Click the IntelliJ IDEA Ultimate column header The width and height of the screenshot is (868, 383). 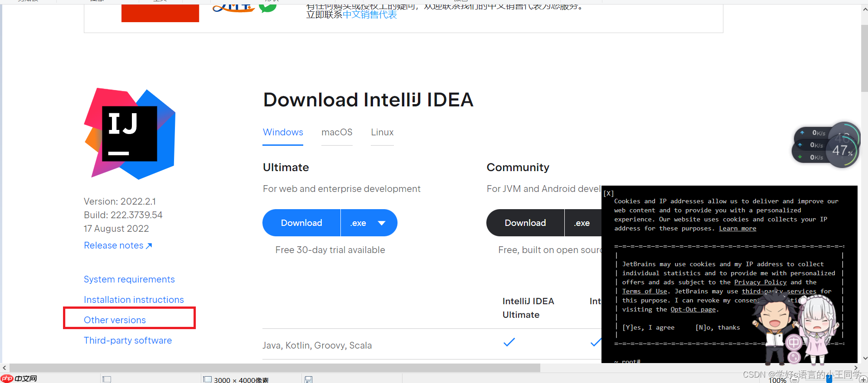coord(528,308)
